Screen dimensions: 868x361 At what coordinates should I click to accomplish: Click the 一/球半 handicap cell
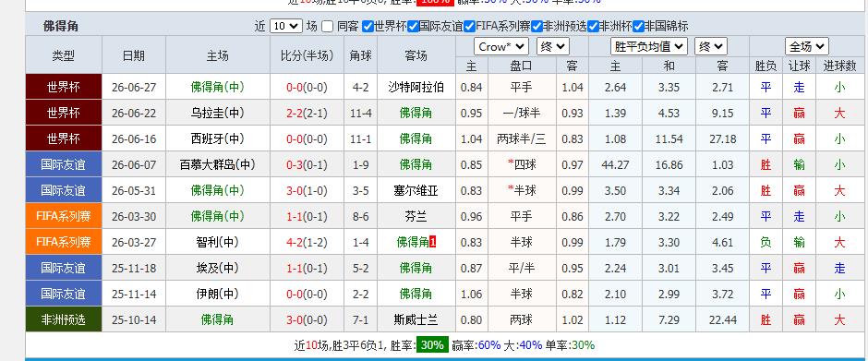click(x=522, y=113)
